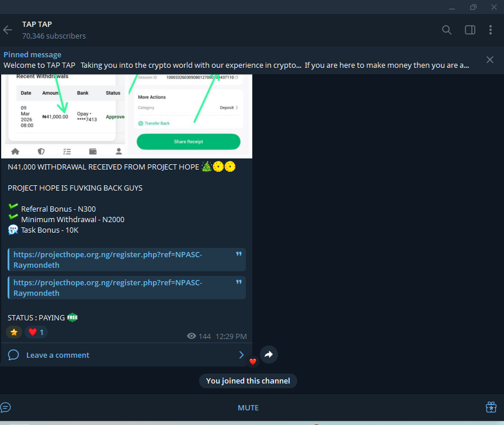Open the gift icon bottom-right
504x425 pixels.
point(491,407)
